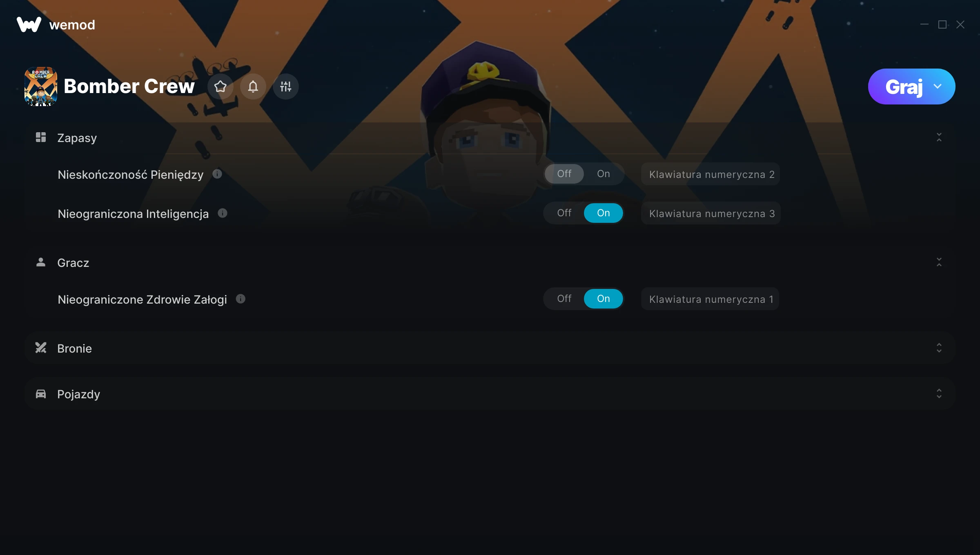Viewport: 980px width, 555px height.
Task: Edit hotkey field Klawiatura numeryczna 3
Action: tap(711, 213)
